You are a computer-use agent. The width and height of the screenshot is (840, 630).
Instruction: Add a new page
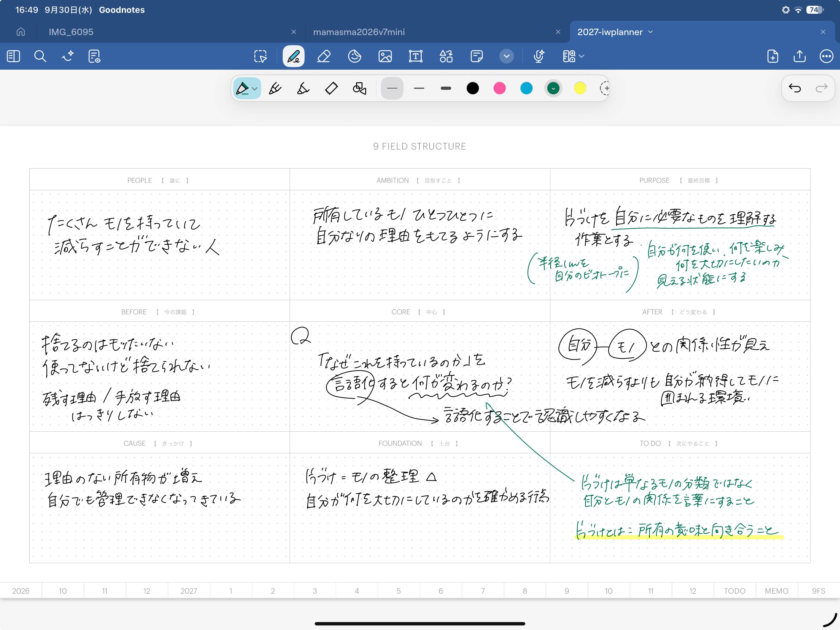773,56
